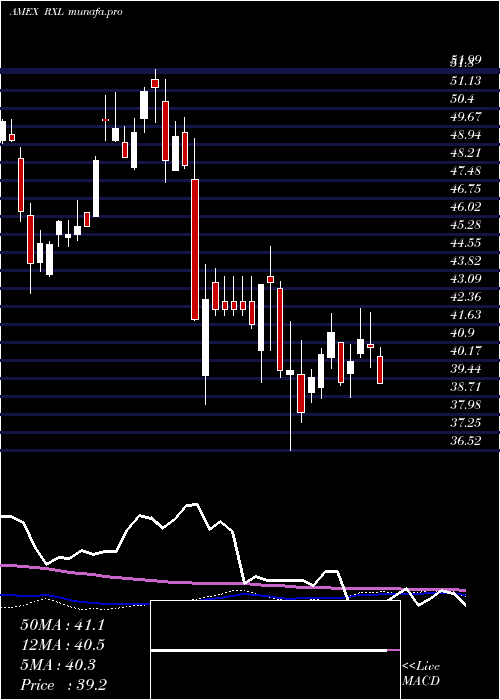500x700 pixels.
Task: Click the 48.94 price axis label
Action: pos(466,134)
